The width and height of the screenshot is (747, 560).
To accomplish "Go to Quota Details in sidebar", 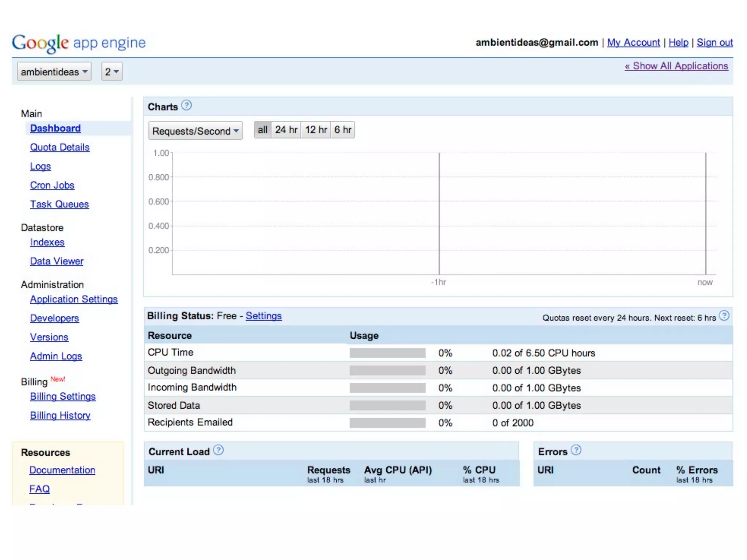I will pyautogui.click(x=60, y=147).
